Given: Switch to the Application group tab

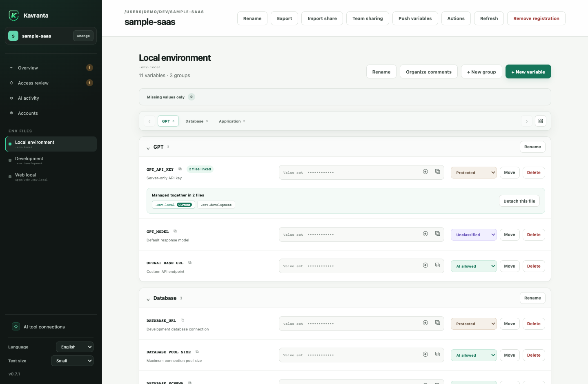Looking at the screenshot, I should [232, 121].
